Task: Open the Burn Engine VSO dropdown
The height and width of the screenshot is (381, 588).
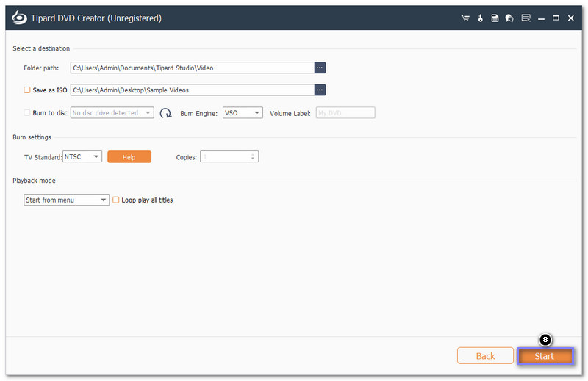Action: click(x=243, y=113)
